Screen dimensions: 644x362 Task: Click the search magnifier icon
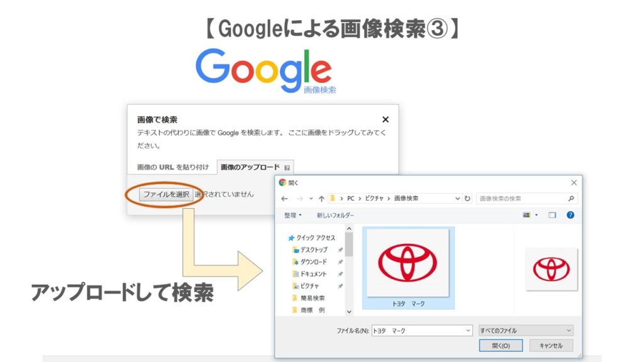[x=571, y=199]
